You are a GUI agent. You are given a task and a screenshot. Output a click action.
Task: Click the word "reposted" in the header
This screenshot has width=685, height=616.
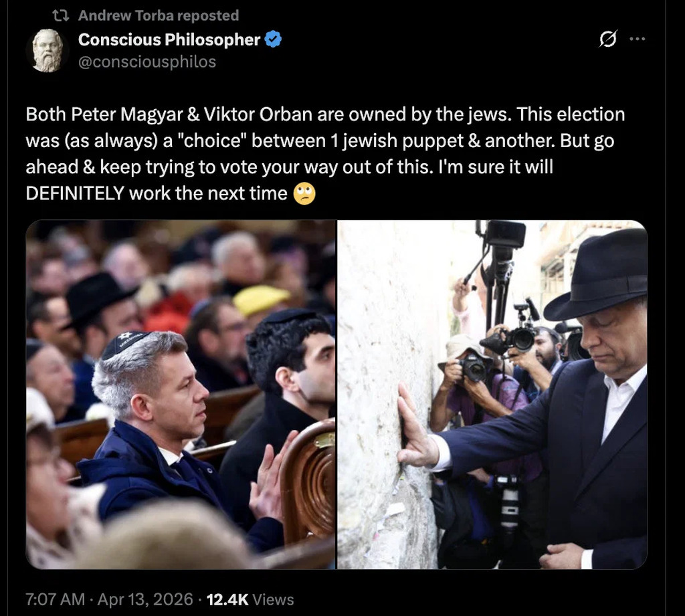coord(209,15)
